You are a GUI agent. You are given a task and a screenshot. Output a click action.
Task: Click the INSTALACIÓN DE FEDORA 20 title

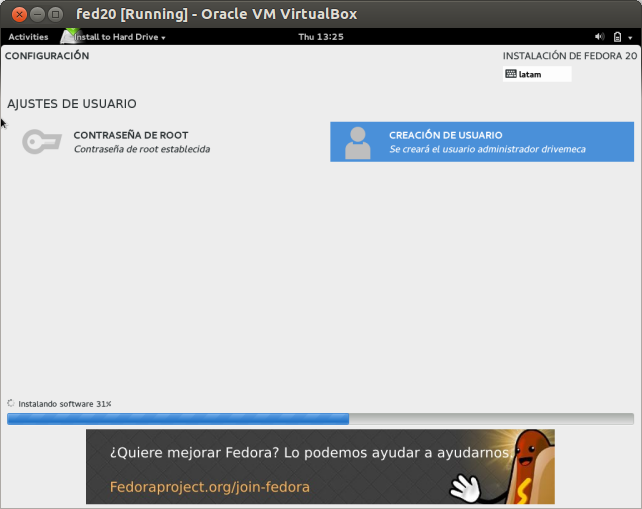(570, 56)
